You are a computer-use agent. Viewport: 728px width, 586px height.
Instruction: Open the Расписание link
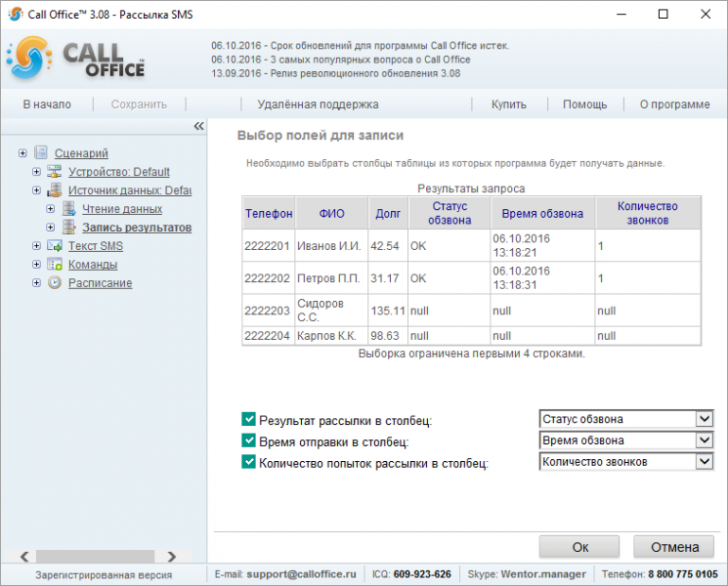101,283
